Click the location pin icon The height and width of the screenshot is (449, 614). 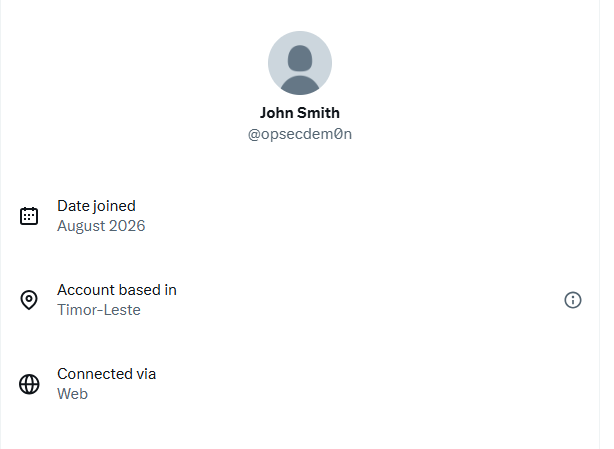[29, 300]
